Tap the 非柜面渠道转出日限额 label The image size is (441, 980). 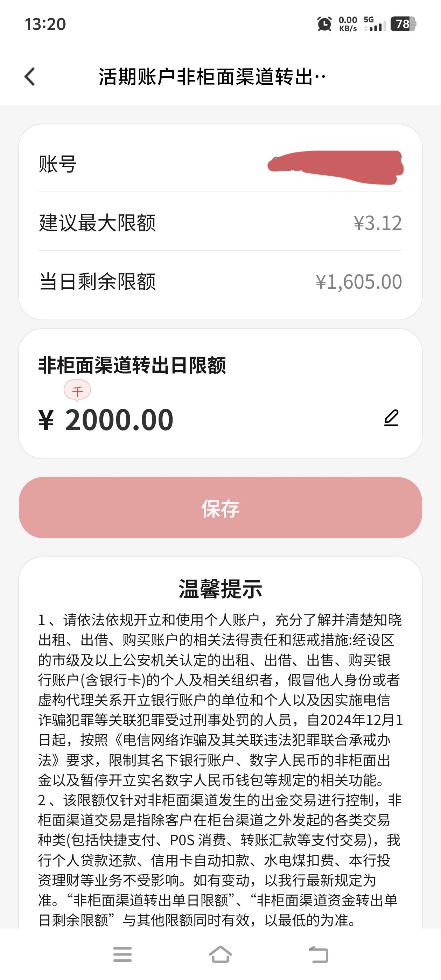tap(132, 365)
